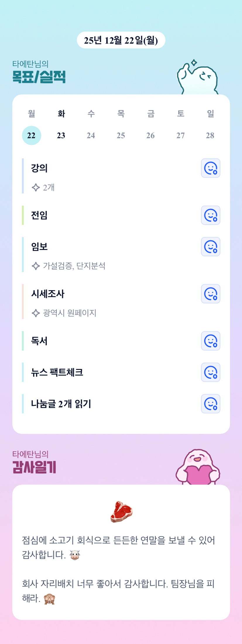The width and height of the screenshot is (242, 644).
Task: Switch to Wednesday the 24th
Action: (91, 136)
